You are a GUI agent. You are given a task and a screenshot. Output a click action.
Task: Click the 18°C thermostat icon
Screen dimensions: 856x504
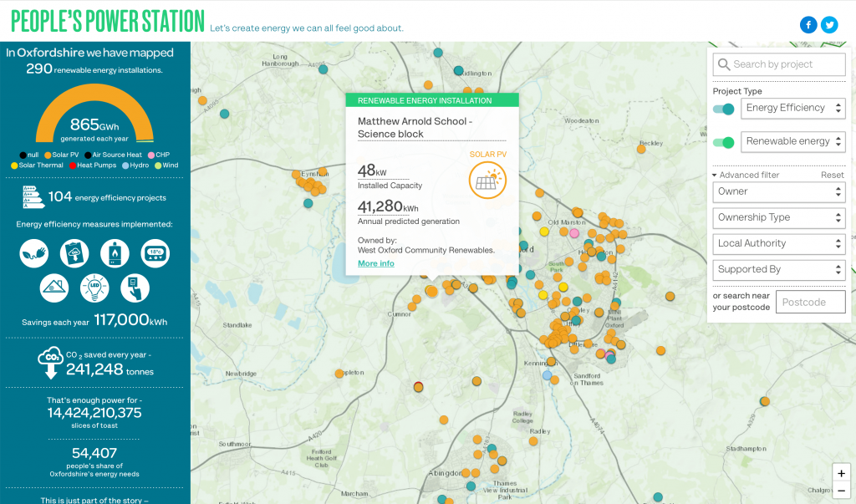click(154, 252)
